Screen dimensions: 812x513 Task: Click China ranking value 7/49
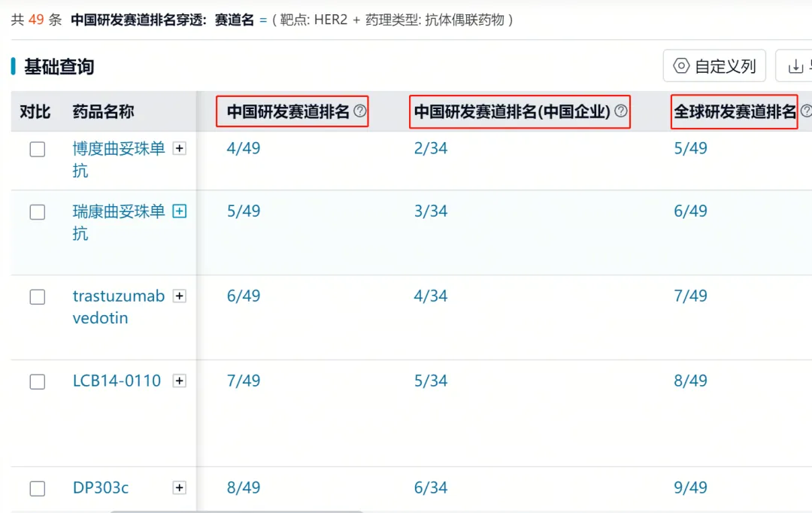pos(244,381)
